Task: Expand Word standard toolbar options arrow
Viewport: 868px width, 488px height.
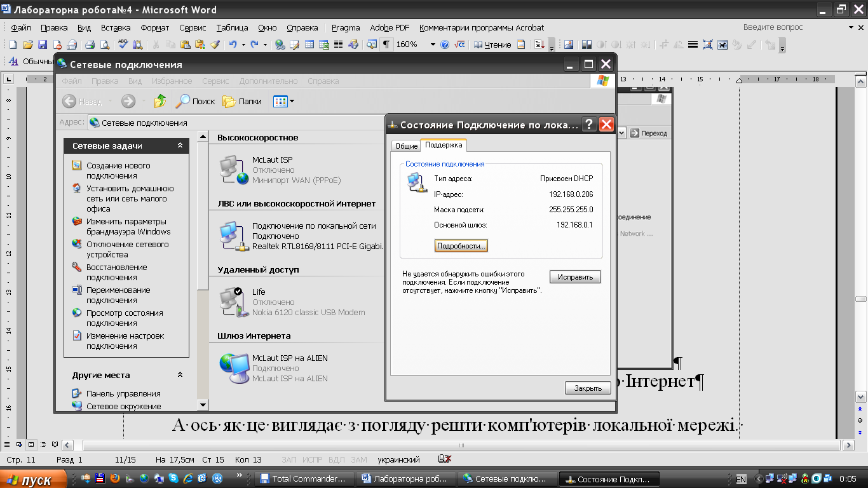Action: coord(552,45)
